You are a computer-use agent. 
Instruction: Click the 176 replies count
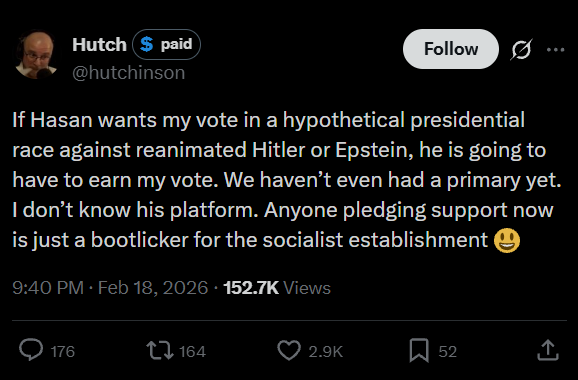pyautogui.click(x=63, y=351)
